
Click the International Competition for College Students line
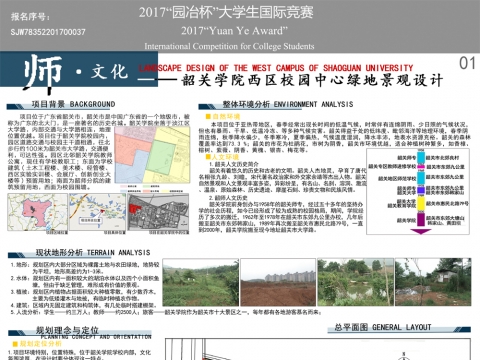coord(229,46)
